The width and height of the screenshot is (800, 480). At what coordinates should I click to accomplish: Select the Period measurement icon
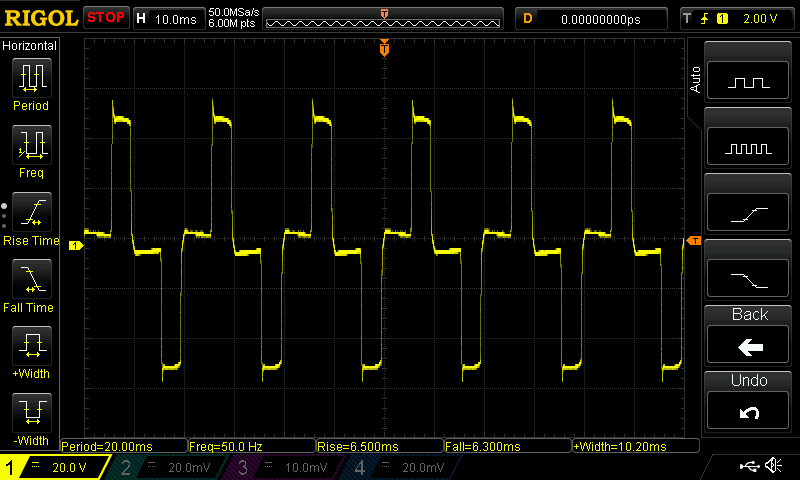click(x=32, y=78)
